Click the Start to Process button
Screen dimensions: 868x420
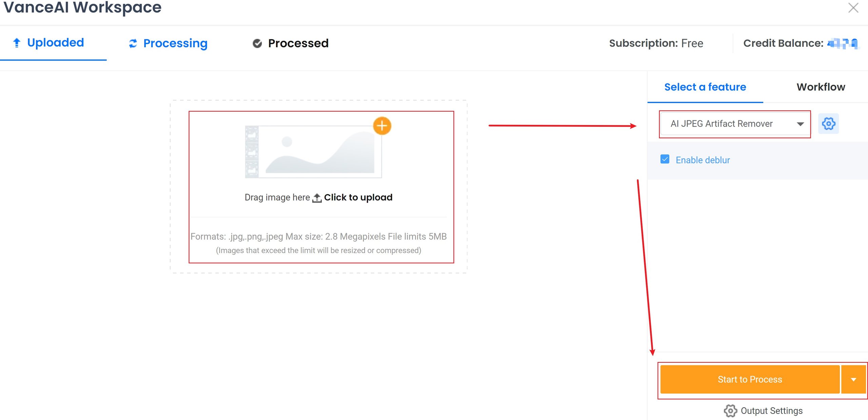[750, 380]
